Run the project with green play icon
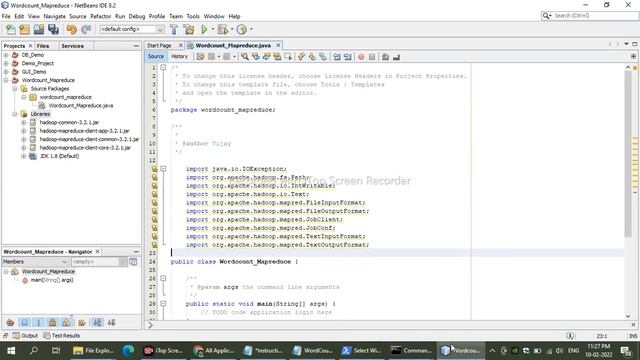This screenshot has width=640, height=360. (x=204, y=29)
